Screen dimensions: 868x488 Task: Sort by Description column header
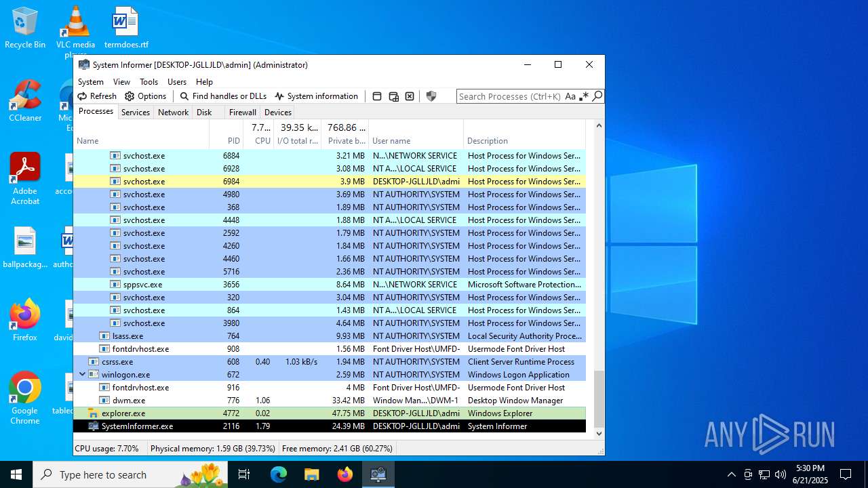click(525, 134)
